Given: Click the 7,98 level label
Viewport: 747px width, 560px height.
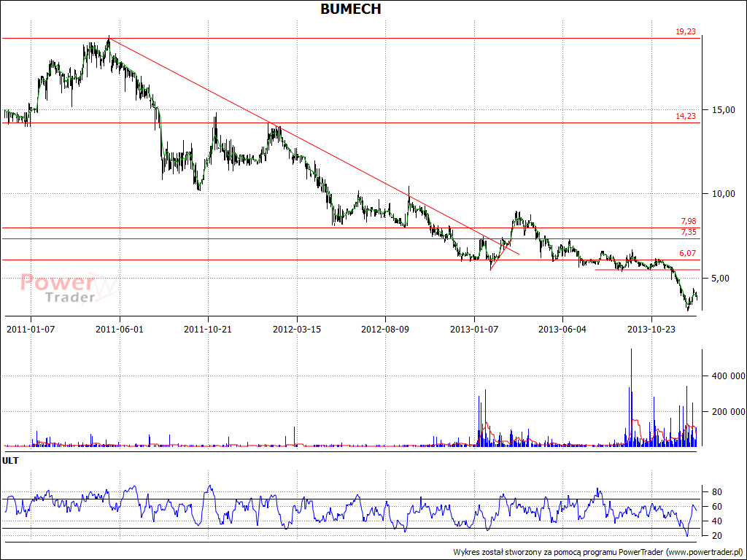Looking at the screenshot, I should 689,221.
